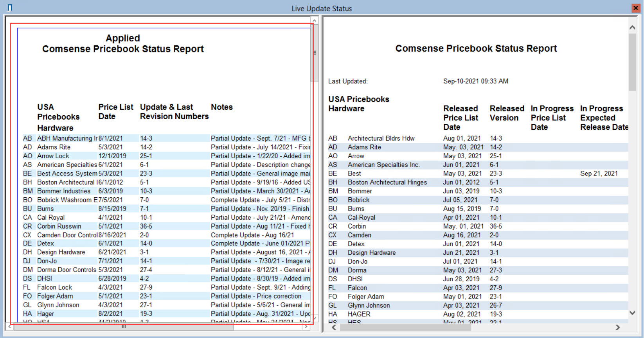Viewport: 644px width, 338px height.
Task: Click the 'Applied' heading in left report
Action: pyautogui.click(x=123, y=38)
